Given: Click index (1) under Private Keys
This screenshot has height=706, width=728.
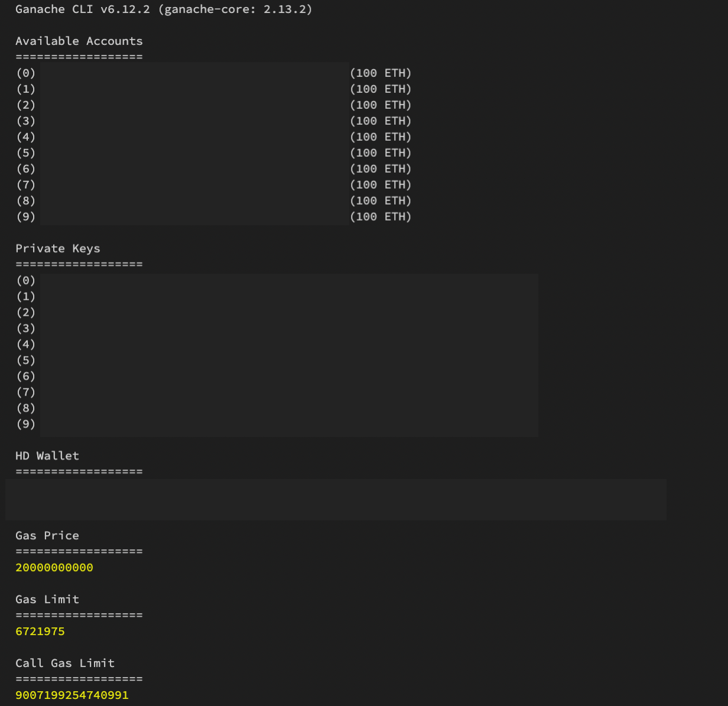Looking at the screenshot, I should (x=26, y=296).
